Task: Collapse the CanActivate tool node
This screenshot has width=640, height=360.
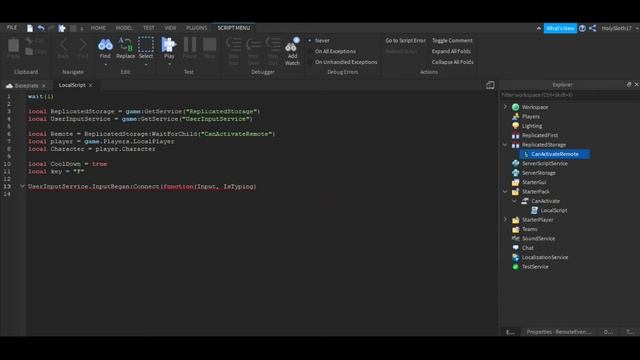Action: click(x=514, y=201)
